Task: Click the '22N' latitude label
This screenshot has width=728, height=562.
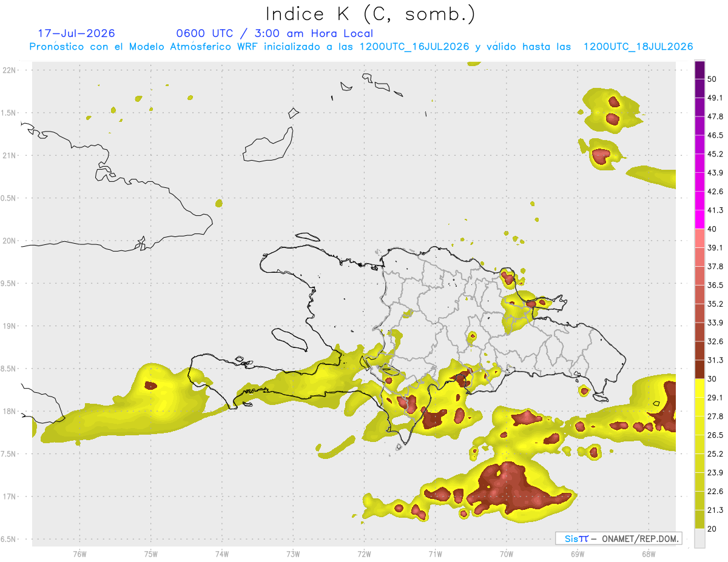Action: [10, 70]
